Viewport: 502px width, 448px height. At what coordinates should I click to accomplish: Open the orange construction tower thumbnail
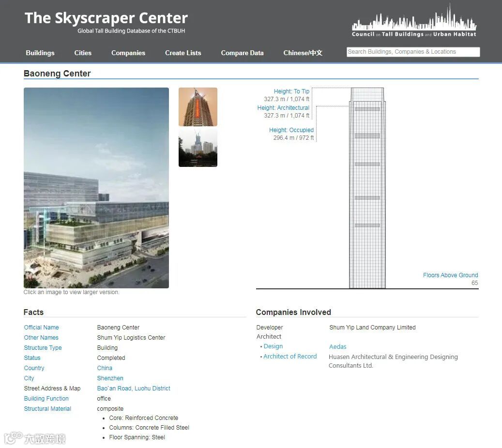click(198, 106)
